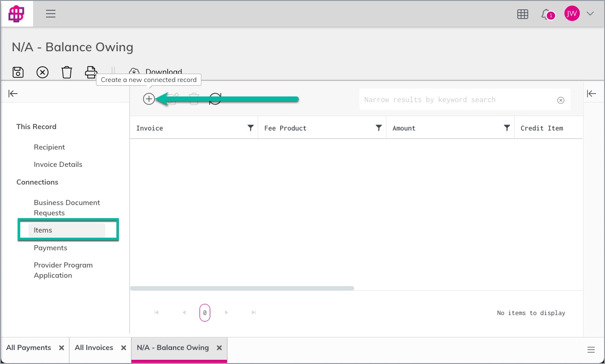Switch to the All Payments tab
The width and height of the screenshot is (605, 364).
pos(28,348)
